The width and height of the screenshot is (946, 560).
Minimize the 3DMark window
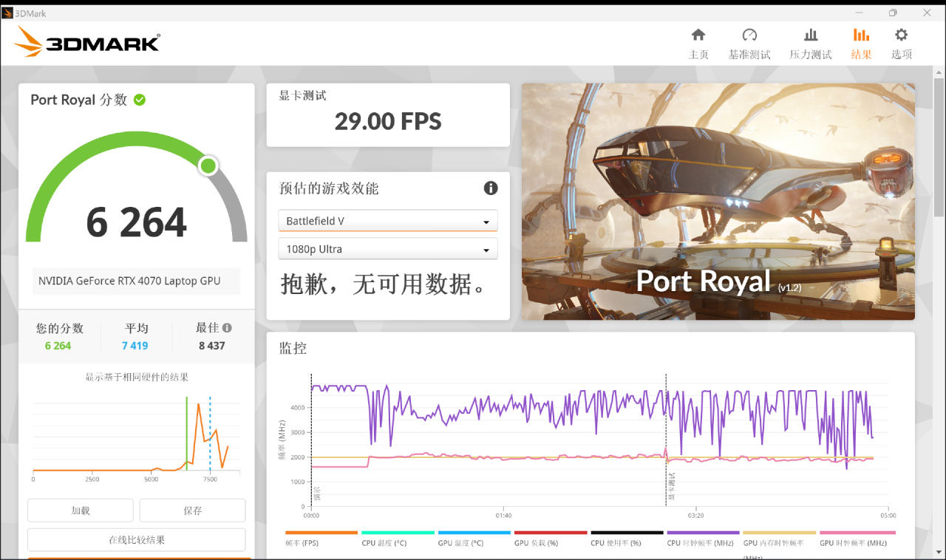coord(859,13)
